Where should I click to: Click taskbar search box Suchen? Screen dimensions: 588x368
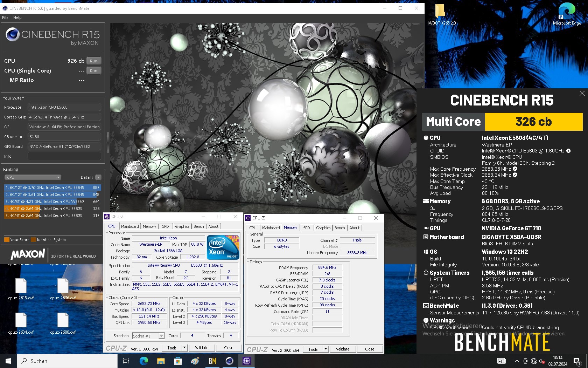tap(67, 361)
